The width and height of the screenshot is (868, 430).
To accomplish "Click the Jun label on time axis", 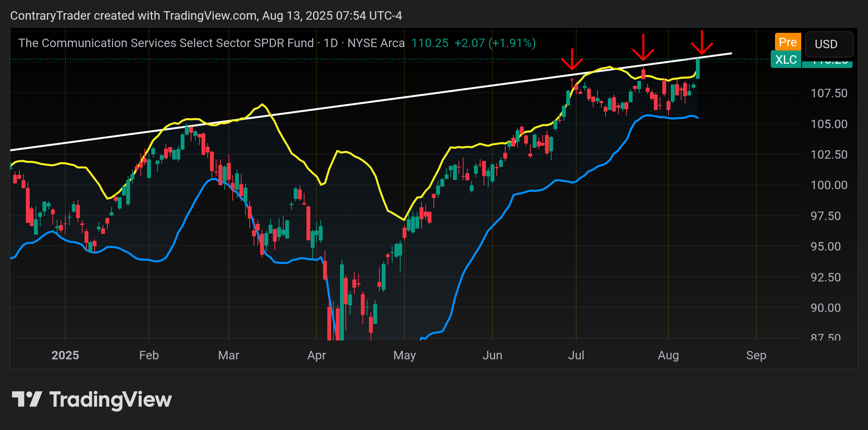I will (x=492, y=355).
